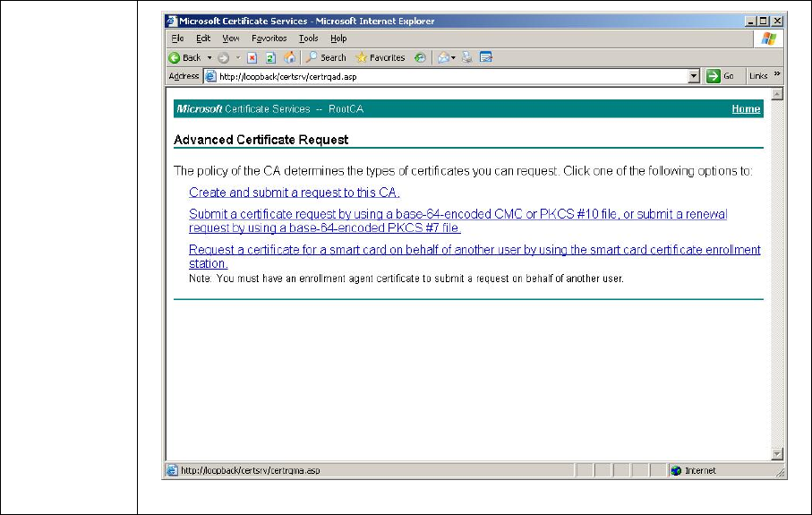
Task: Open browsing History with clock icon
Action: pyautogui.click(x=420, y=57)
